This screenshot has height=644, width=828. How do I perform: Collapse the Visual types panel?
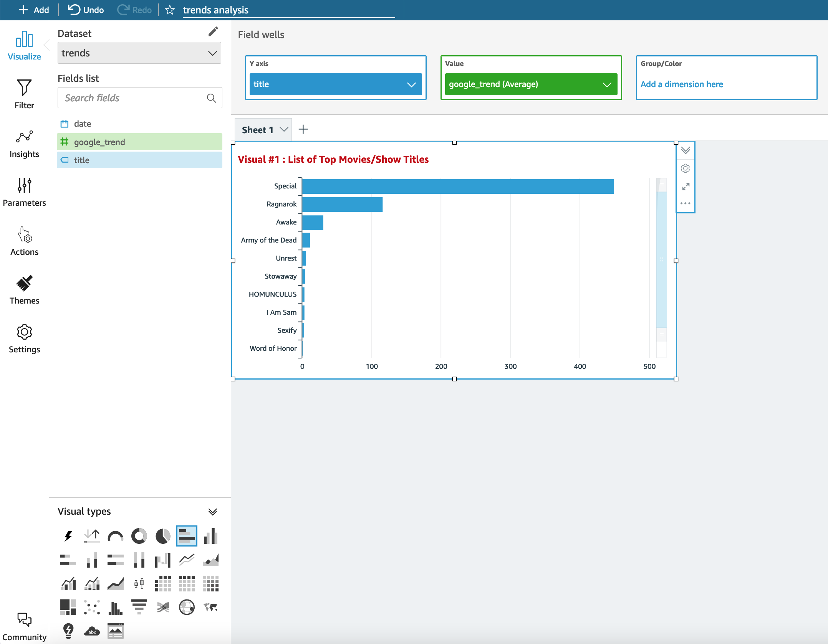[212, 512]
